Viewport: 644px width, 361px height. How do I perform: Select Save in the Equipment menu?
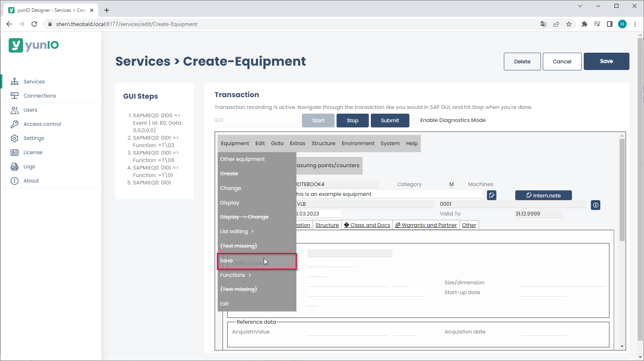[257, 261]
